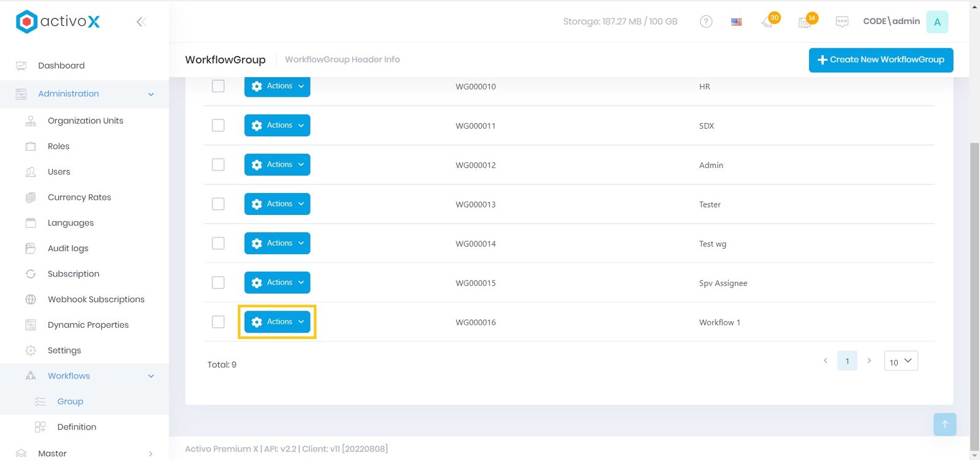The width and height of the screenshot is (980, 460).
Task: Click the Workflows icon in sidebar
Action: [31, 376]
